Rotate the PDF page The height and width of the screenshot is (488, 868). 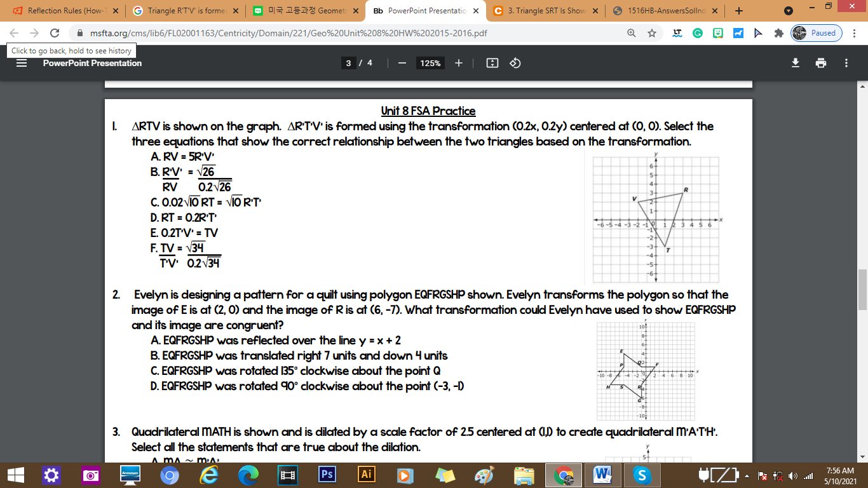pos(514,63)
